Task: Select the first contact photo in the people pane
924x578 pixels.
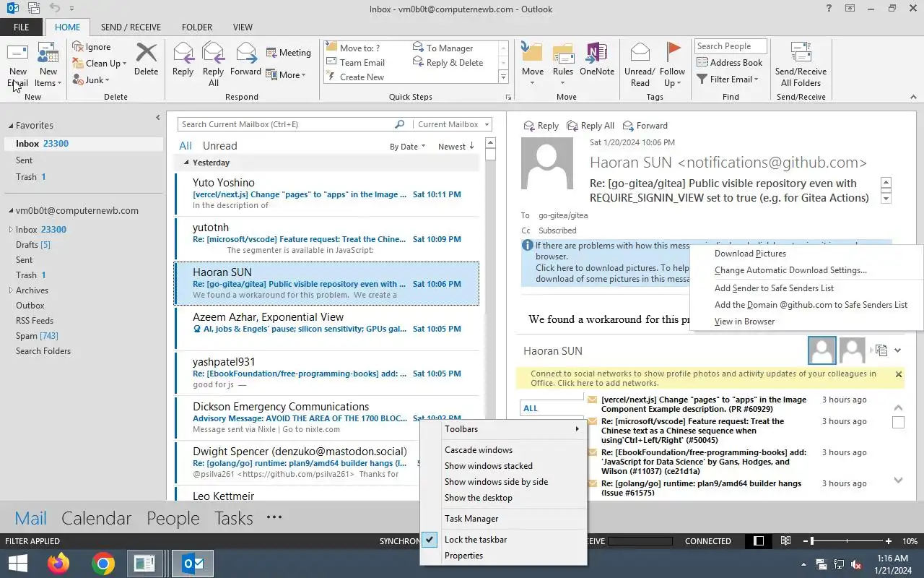Action: pos(821,350)
